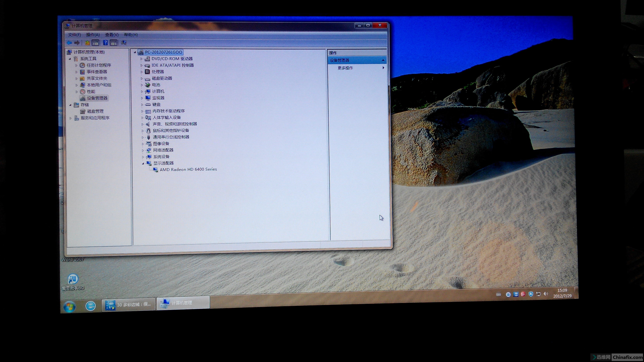Click the DVD/CD-ROM 驱动器 drive icon
Viewport: 644px width, 362px height.
[x=147, y=59]
